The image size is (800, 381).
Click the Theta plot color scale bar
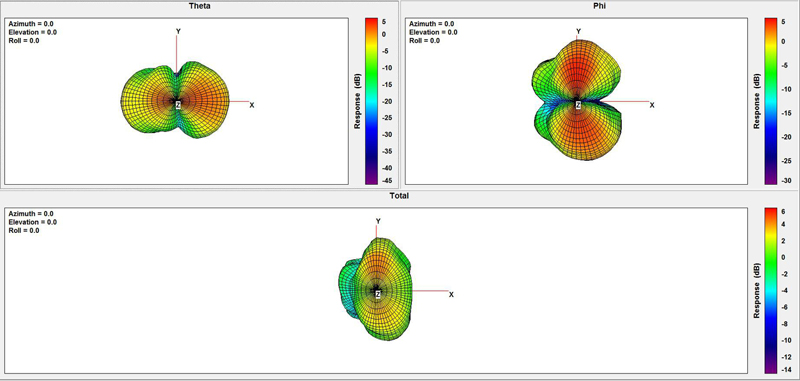pyautogui.click(x=371, y=101)
